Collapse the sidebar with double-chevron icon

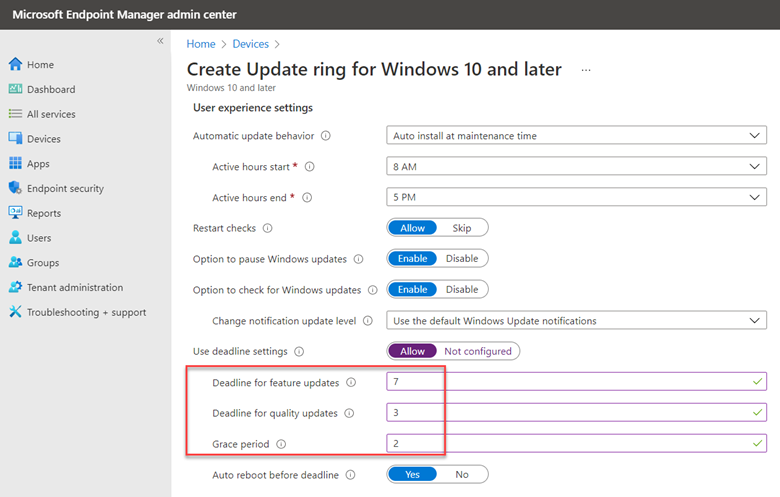(160, 41)
